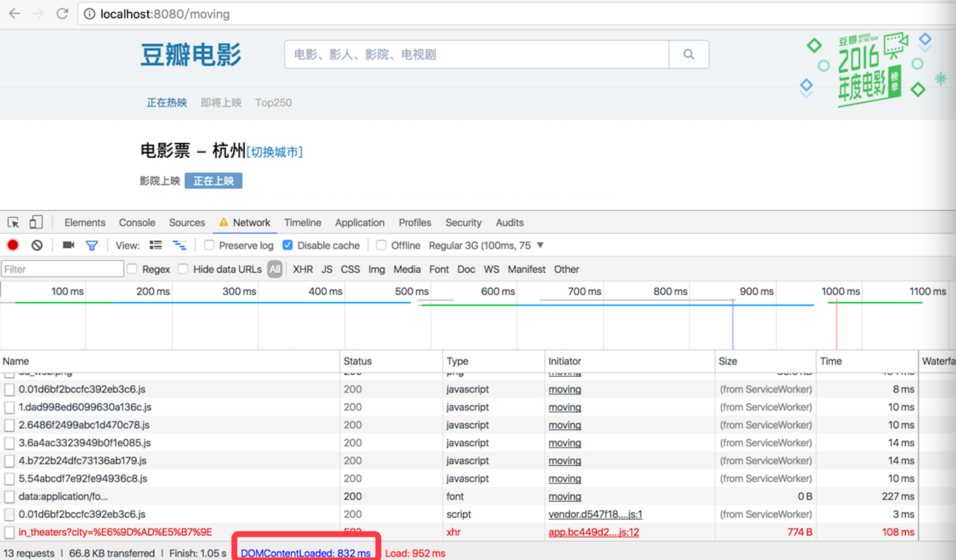Reload the page with browser refresh icon
The image size is (956, 560).
point(62,14)
